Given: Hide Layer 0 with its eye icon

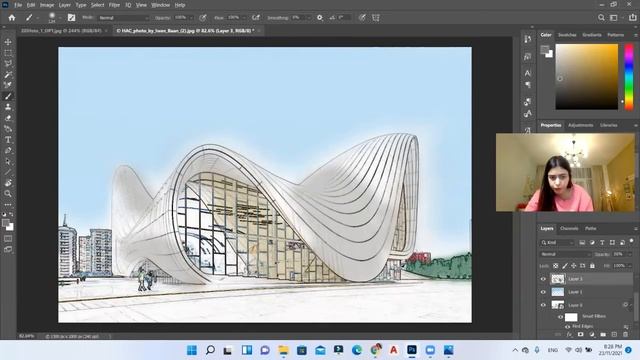Looking at the screenshot, I should pyautogui.click(x=543, y=305).
